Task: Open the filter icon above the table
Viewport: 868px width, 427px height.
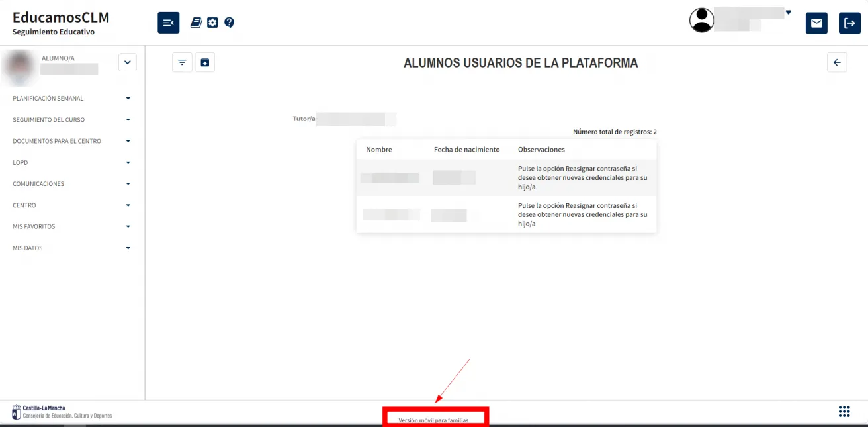Action: point(182,62)
